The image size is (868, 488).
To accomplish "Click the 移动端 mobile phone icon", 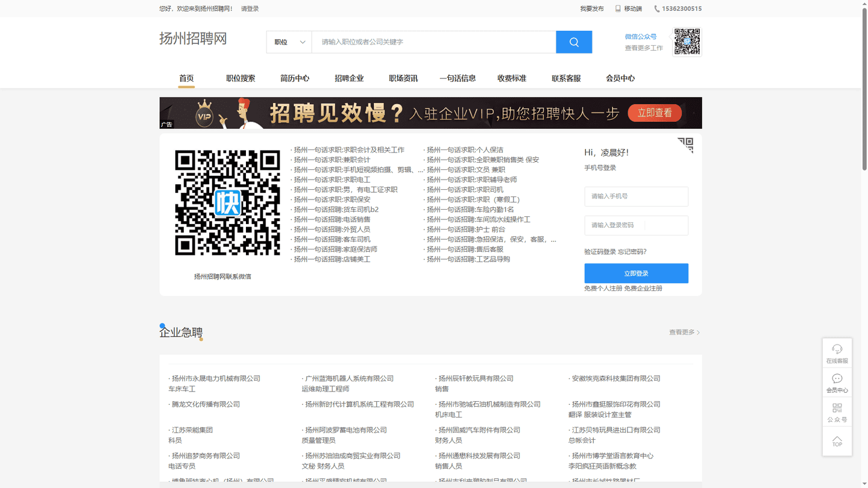I will click(618, 8).
